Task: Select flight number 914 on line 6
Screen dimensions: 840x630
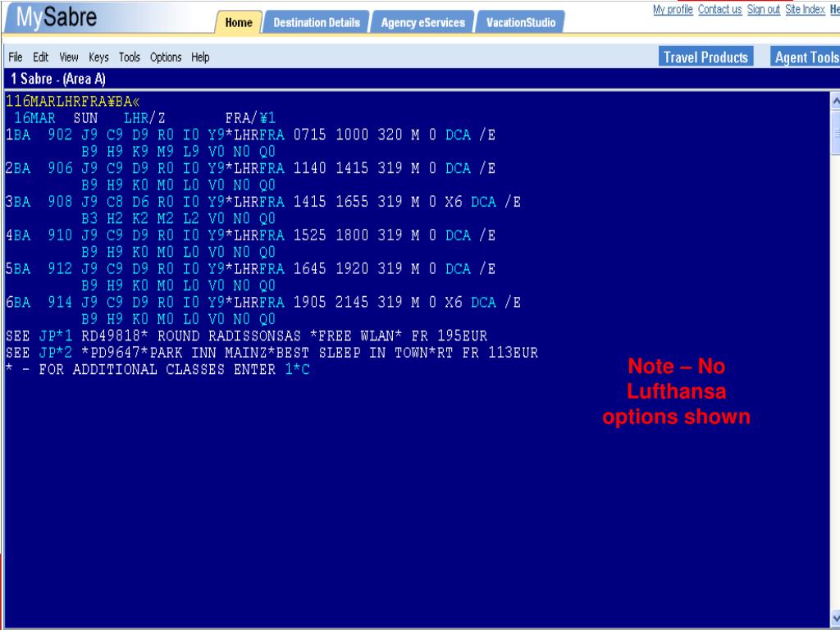Action: tap(59, 302)
